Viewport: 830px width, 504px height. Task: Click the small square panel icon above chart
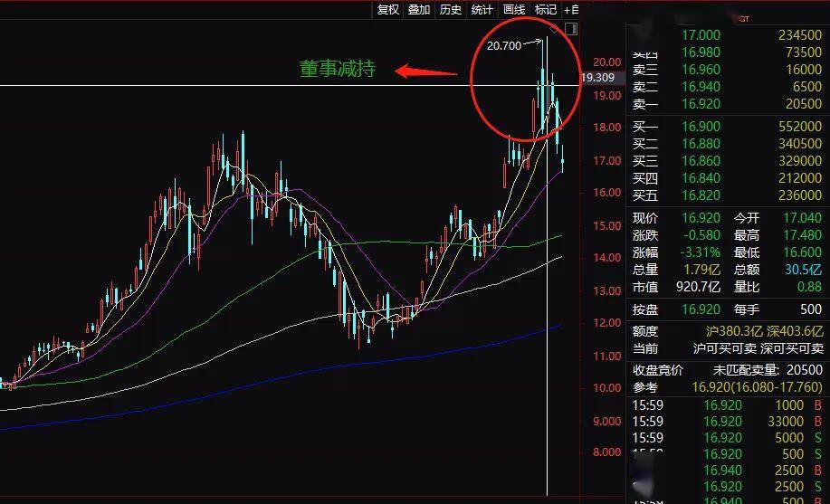pyautogui.click(x=570, y=29)
